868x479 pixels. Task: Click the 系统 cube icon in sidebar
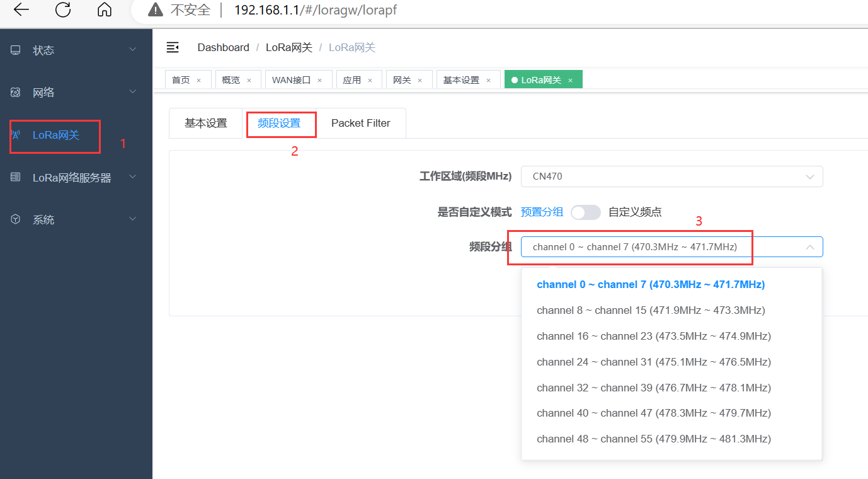(16, 219)
